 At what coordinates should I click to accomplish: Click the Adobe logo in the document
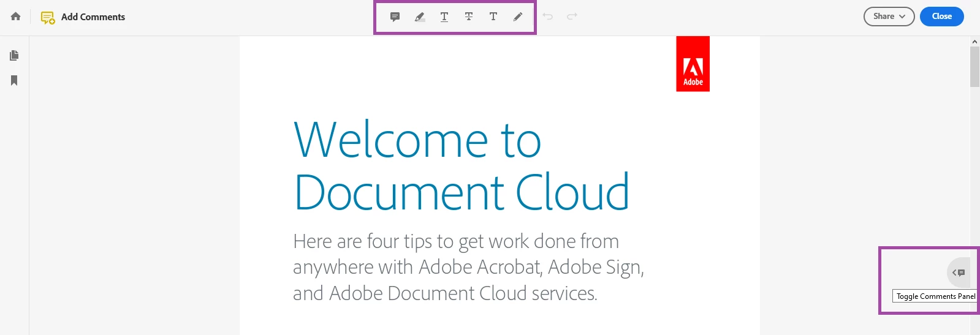pos(693,64)
